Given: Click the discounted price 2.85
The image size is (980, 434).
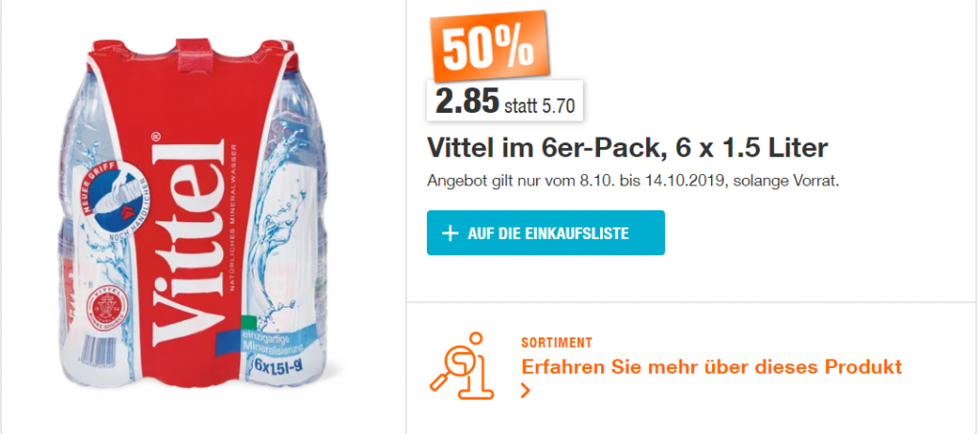Looking at the screenshot, I should click(x=467, y=101).
